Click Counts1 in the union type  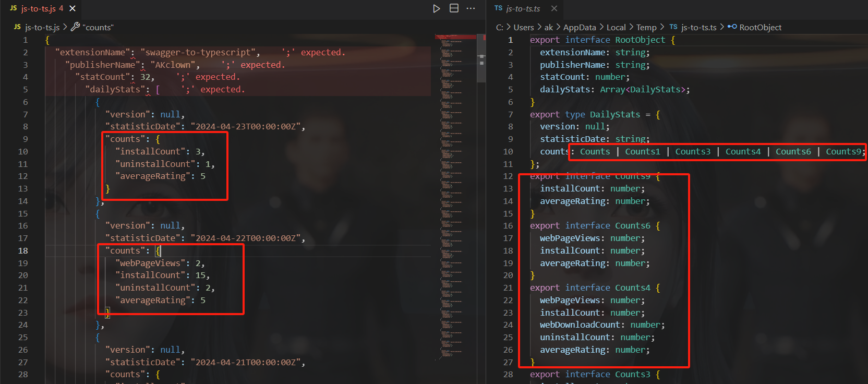(643, 151)
